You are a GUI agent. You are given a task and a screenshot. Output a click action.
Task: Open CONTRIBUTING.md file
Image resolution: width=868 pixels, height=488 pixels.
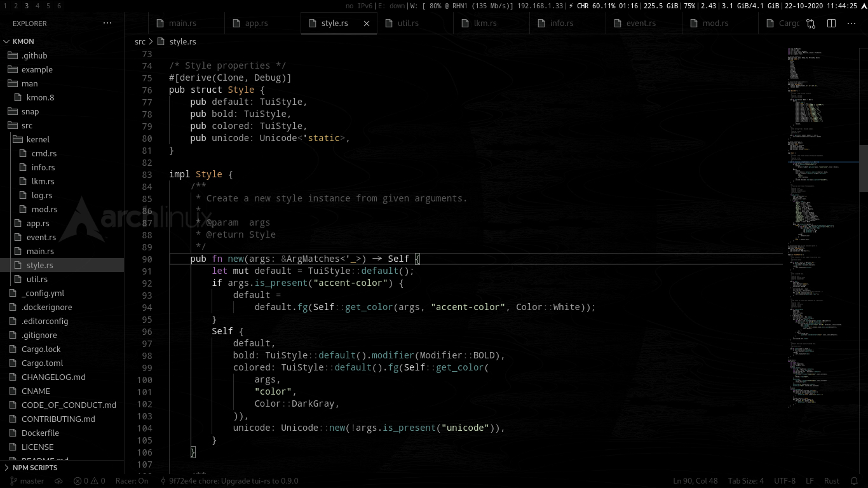[58, 419]
